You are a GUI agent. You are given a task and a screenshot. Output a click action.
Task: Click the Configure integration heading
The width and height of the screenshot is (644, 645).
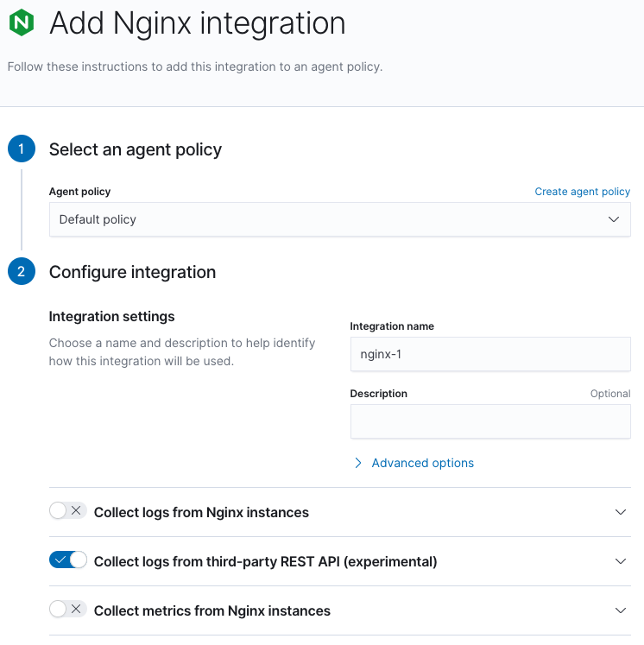pyautogui.click(x=132, y=272)
